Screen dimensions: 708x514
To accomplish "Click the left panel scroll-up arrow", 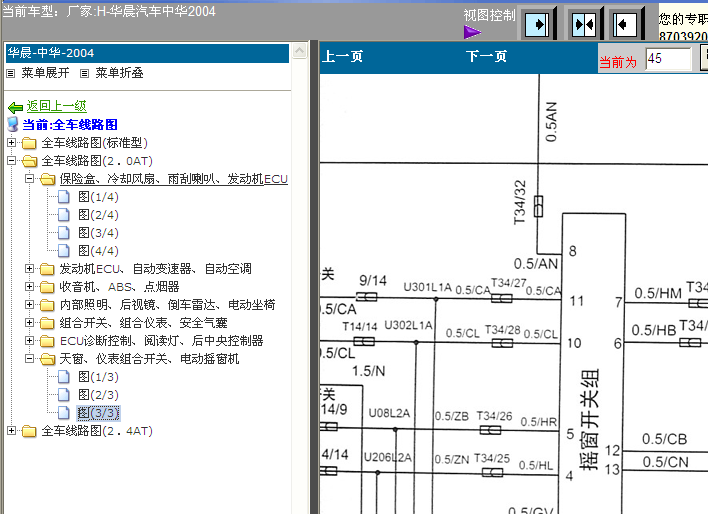I will (x=299, y=51).
